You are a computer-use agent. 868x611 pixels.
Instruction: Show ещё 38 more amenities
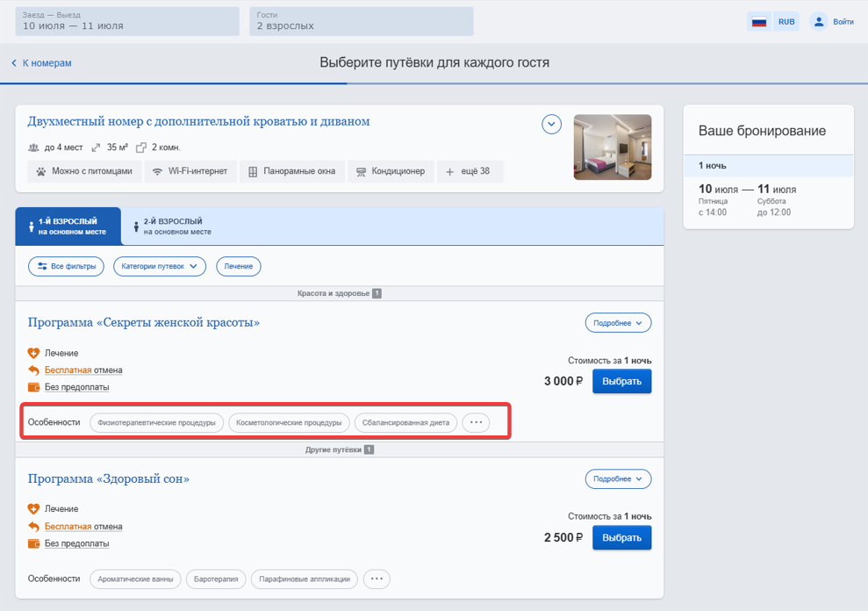pyautogui.click(x=470, y=171)
